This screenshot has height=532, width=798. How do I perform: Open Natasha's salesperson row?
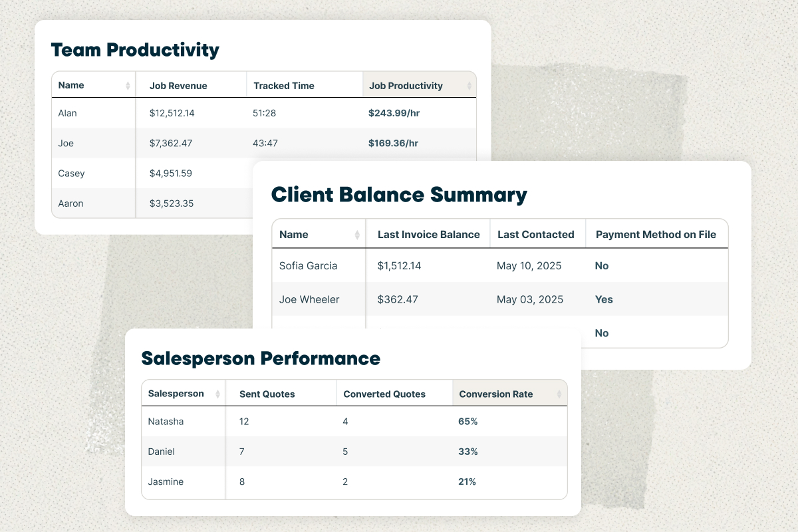point(166,422)
